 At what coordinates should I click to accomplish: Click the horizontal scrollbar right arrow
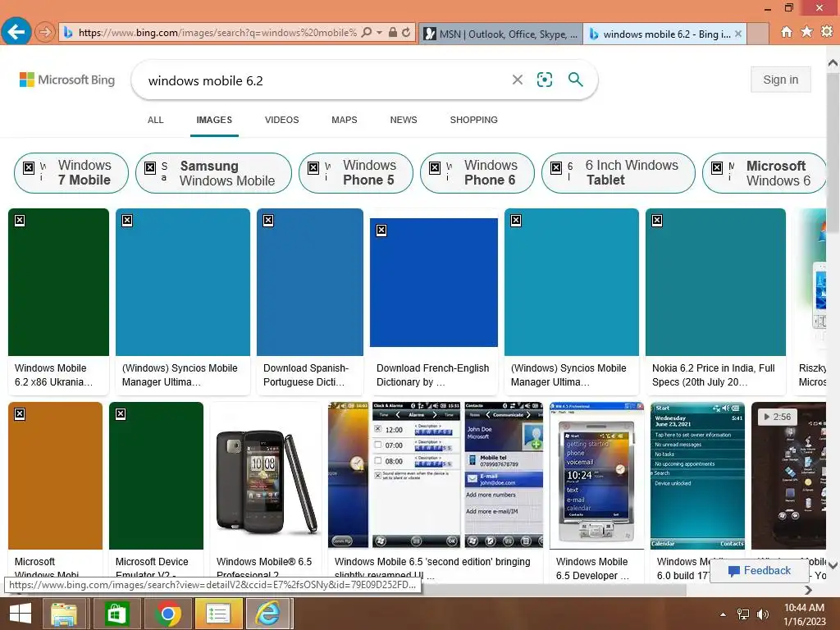click(808, 591)
